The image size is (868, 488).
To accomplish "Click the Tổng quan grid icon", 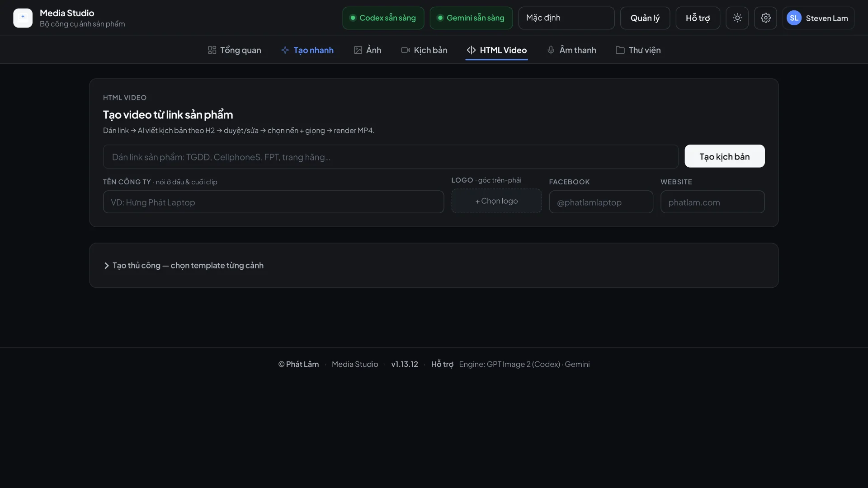I will click(x=212, y=50).
